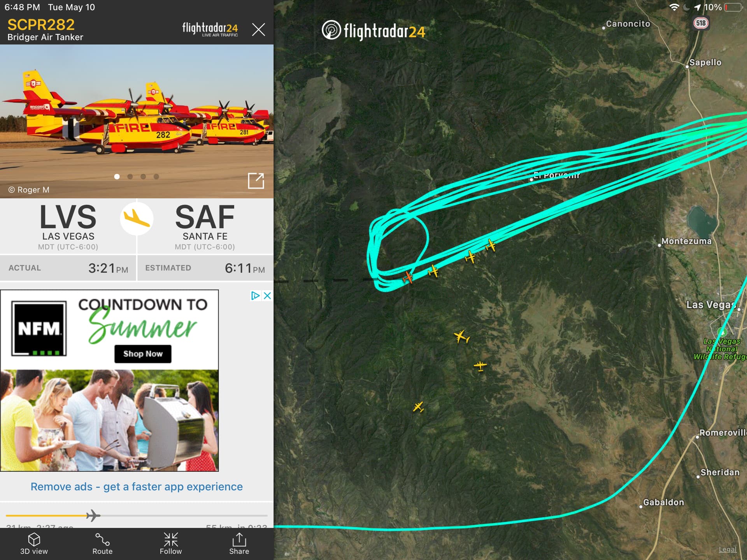Select the first photo page dot
Screen dimensions: 747x560
117,177
